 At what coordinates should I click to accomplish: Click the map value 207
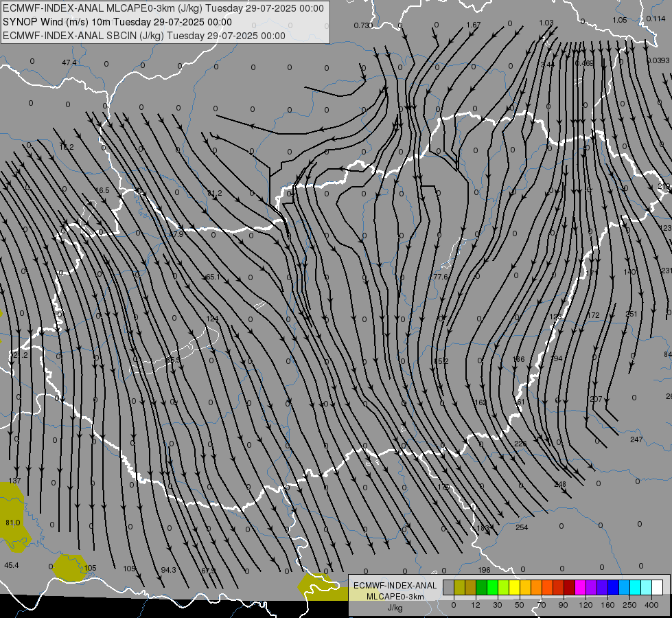pyautogui.click(x=596, y=399)
